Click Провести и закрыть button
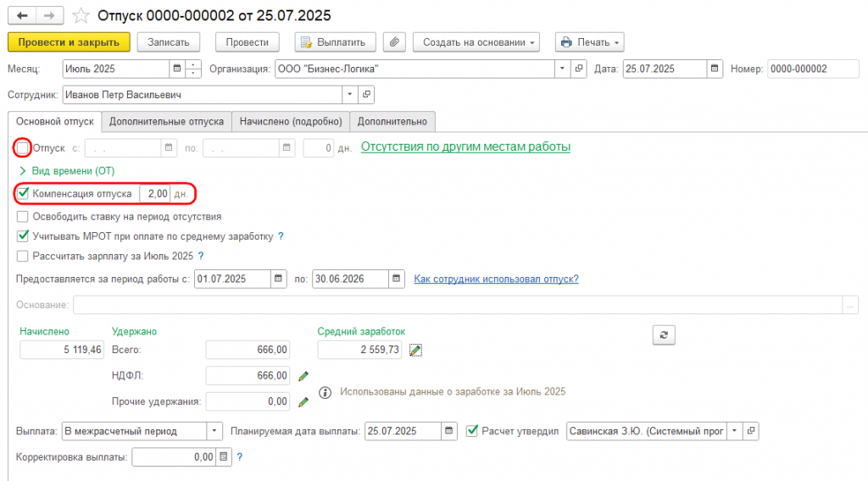The height and width of the screenshot is (481, 868). 69,42
